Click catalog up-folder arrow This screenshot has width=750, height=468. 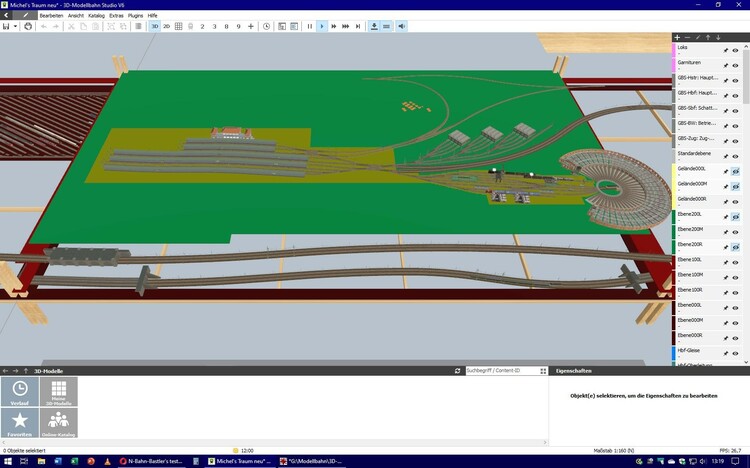pyautogui.click(x=26, y=371)
